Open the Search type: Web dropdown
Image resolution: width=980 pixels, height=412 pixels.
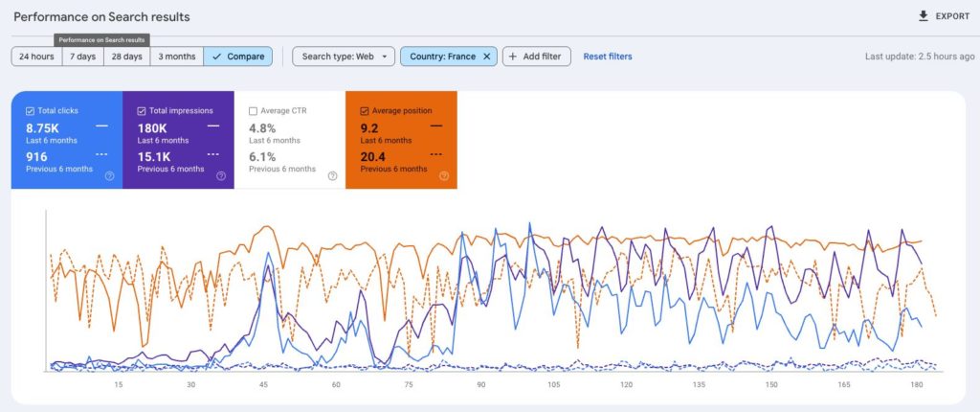click(344, 57)
